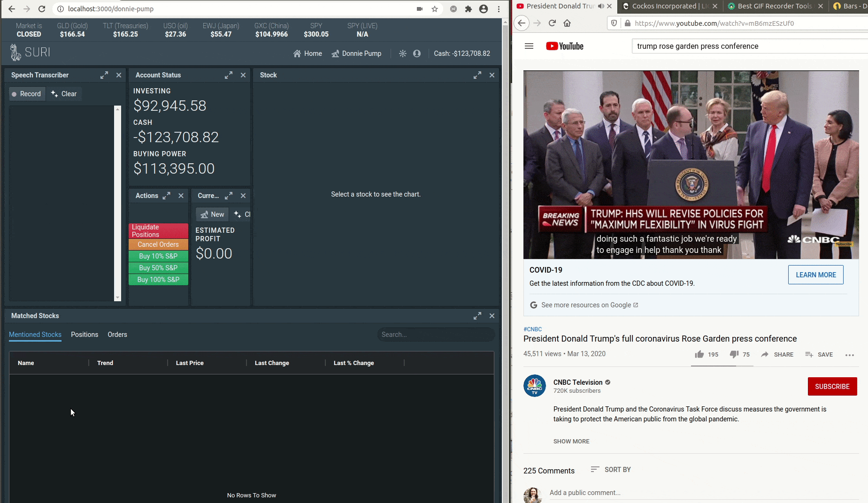Expand the Current trade panel
The width and height of the screenshot is (868, 503).
click(229, 196)
